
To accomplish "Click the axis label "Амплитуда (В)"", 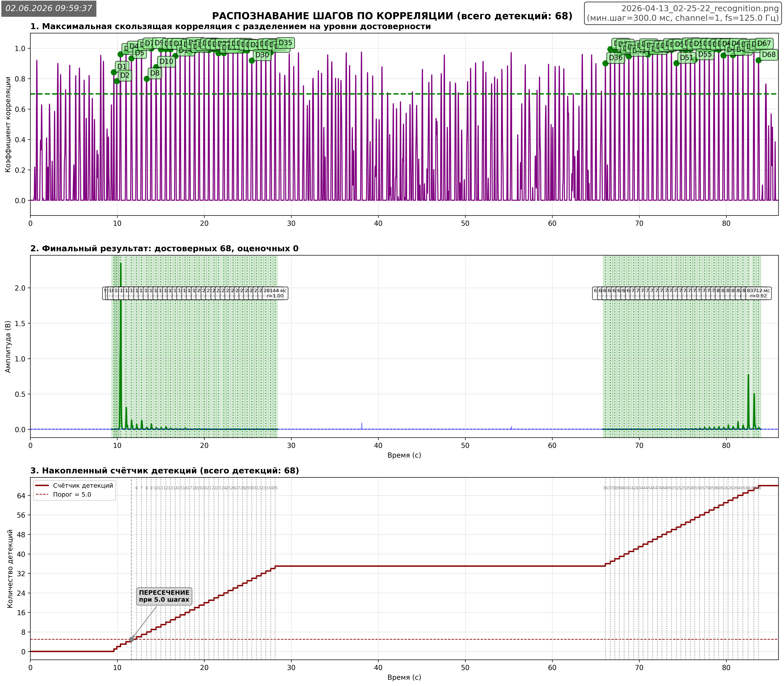I will pos(8,347).
